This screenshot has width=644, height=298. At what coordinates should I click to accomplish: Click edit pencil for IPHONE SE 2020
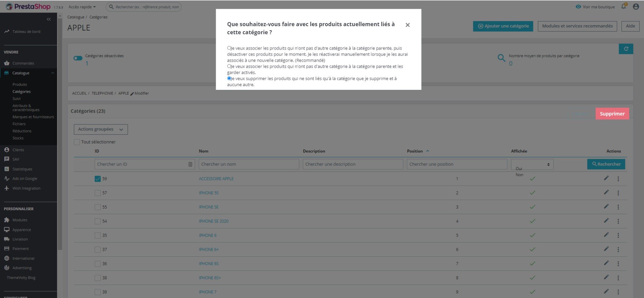pos(606,221)
